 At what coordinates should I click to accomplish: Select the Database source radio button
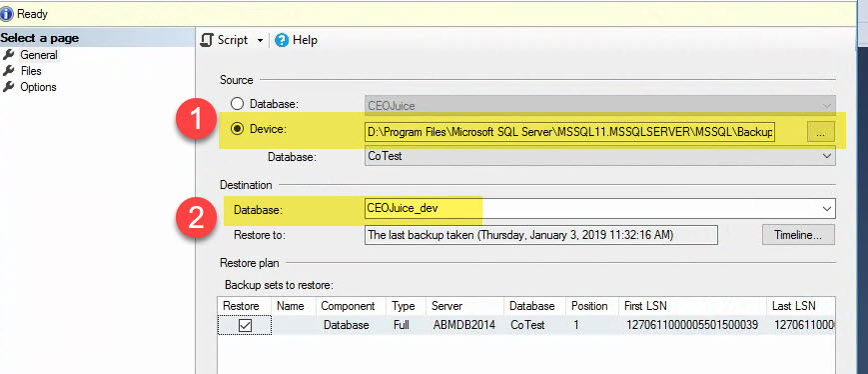[237, 104]
